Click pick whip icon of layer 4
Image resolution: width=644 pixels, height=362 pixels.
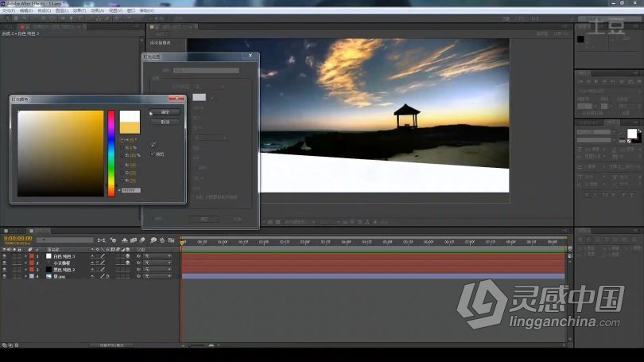coord(138,276)
